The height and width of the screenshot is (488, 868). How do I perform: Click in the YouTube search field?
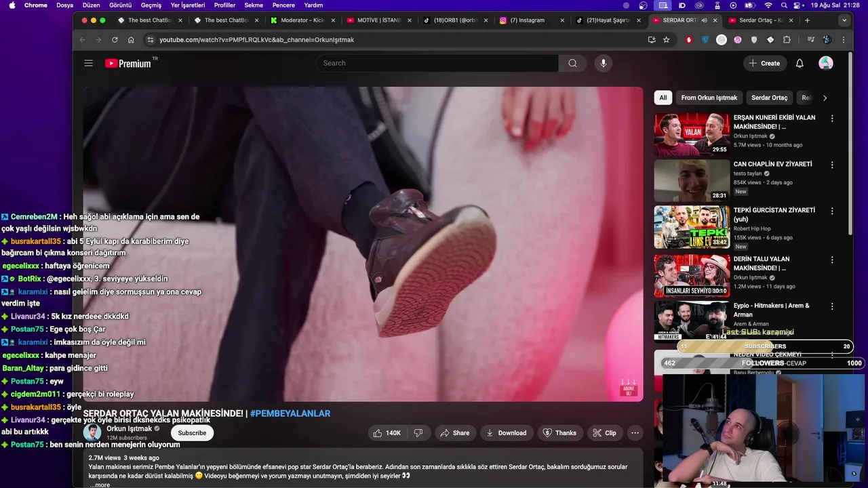click(437, 63)
